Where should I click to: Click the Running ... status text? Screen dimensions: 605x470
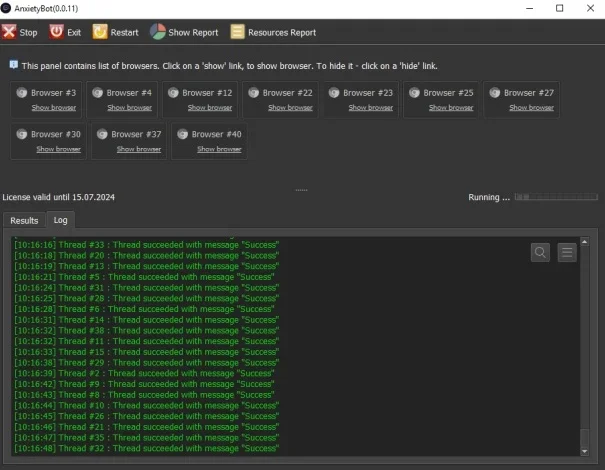click(x=489, y=197)
